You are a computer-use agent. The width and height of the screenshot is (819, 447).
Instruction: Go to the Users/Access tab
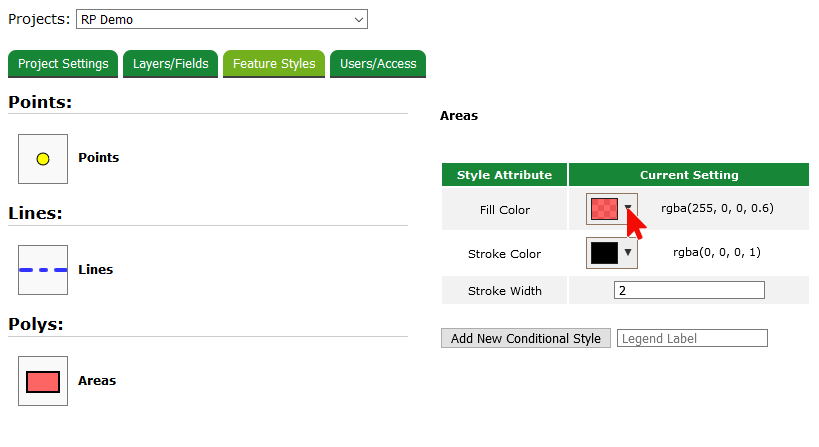pyautogui.click(x=378, y=64)
